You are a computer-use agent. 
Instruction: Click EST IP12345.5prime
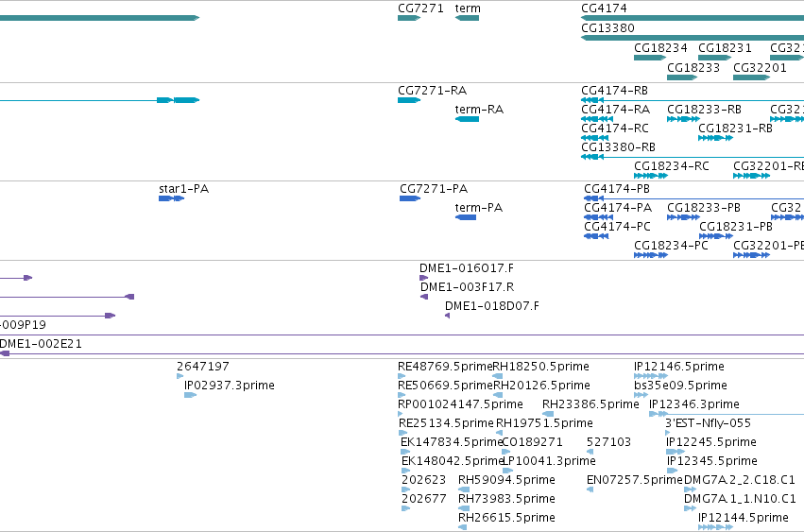[673, 471]
